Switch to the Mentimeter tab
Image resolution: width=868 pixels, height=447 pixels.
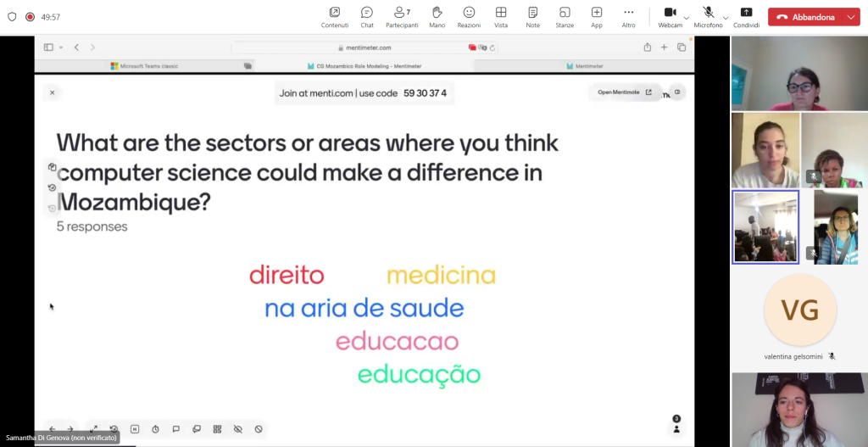click(584, 66)
